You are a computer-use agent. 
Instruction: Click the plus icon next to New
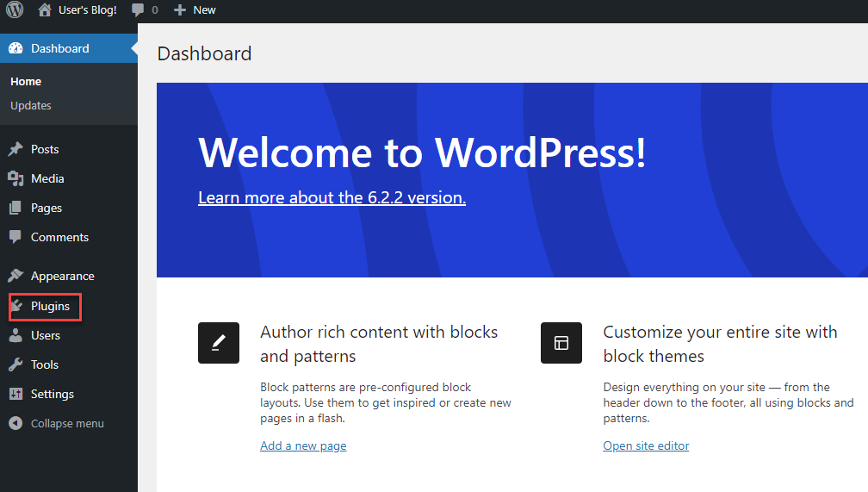coord(180,10)
